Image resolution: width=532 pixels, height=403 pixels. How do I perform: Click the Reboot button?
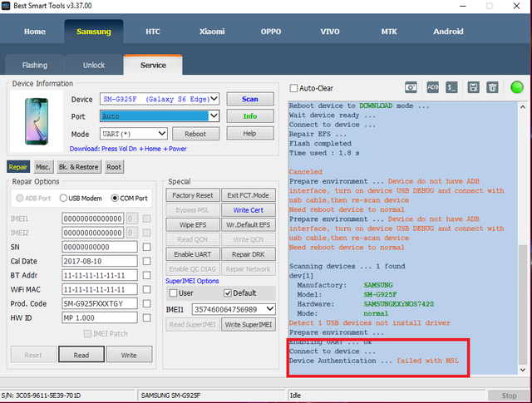(195, 134)
